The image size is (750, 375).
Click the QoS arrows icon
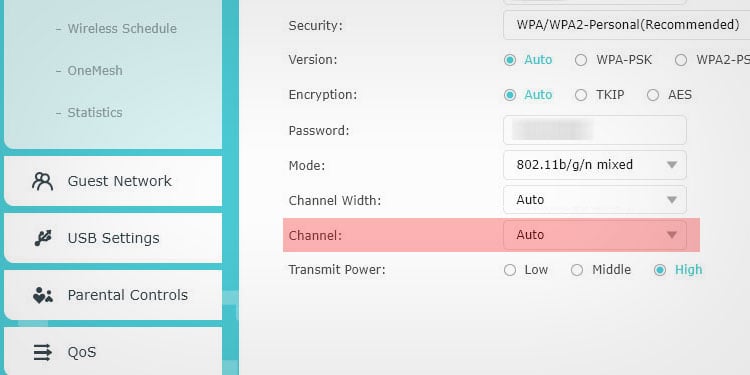tap(43, 353)
